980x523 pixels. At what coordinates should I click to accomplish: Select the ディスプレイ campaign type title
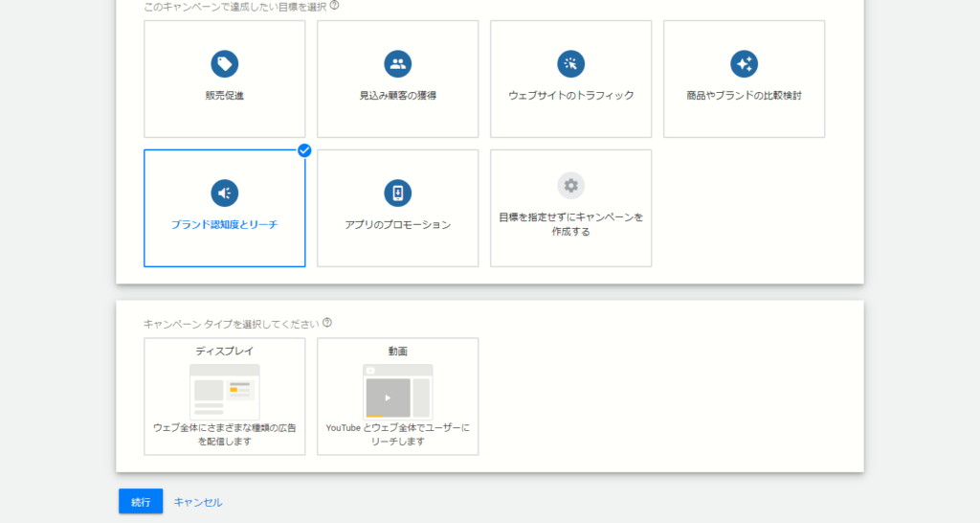click(224, 351)
